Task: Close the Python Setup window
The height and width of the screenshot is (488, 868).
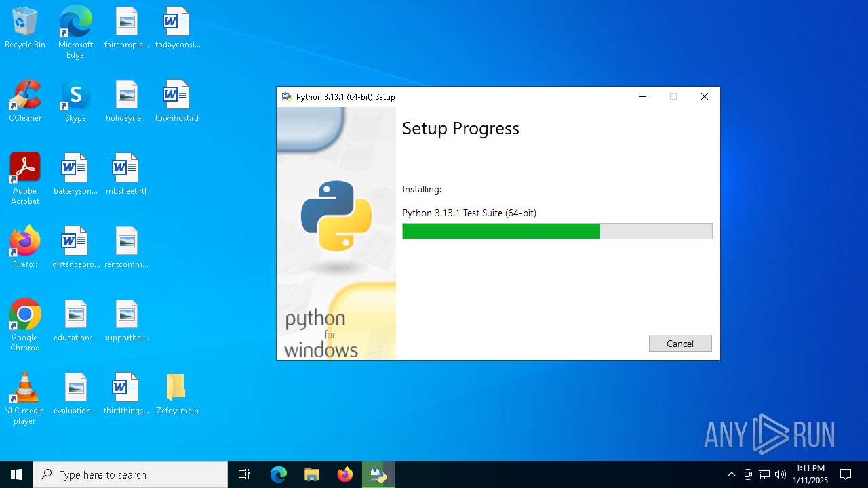Action: click(x=704, y=96)
